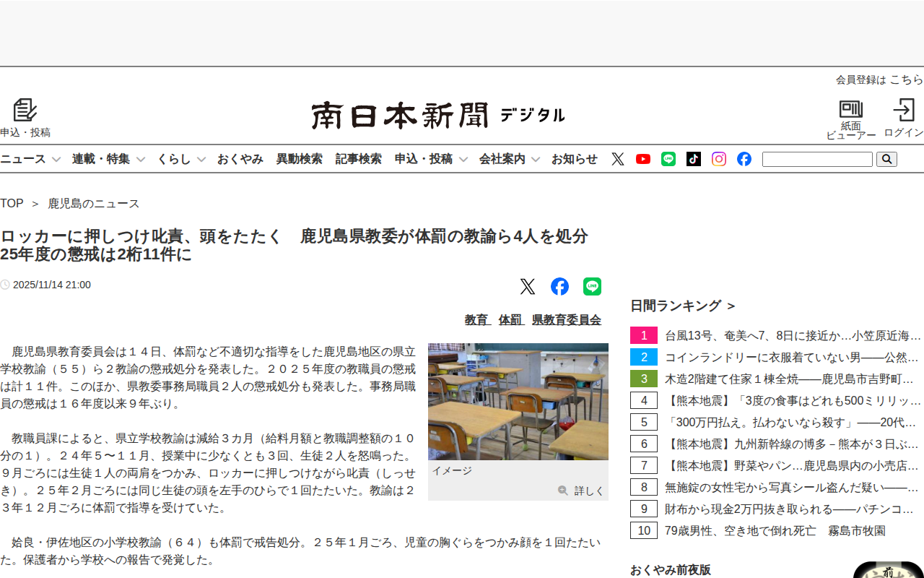Screen dimensions: 924x578
Task: Go to the TOP breadcrumb link
Action: coord(12,204)
